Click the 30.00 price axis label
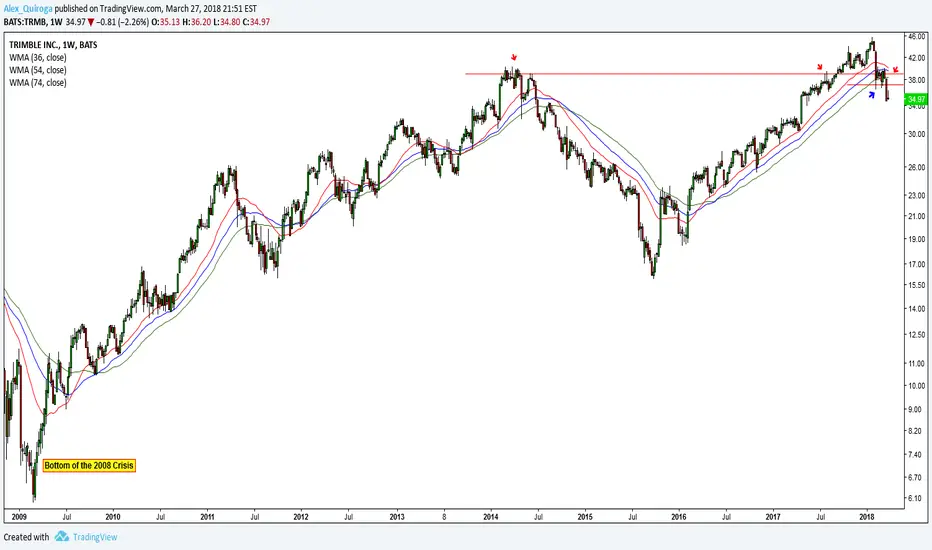 917,134
